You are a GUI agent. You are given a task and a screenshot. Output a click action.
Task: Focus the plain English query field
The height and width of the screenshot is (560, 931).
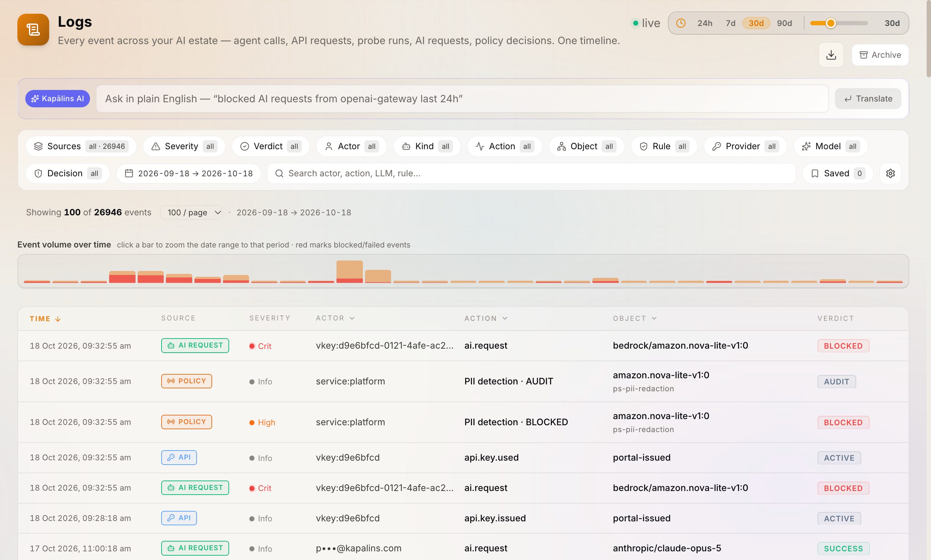pos(462,99)
